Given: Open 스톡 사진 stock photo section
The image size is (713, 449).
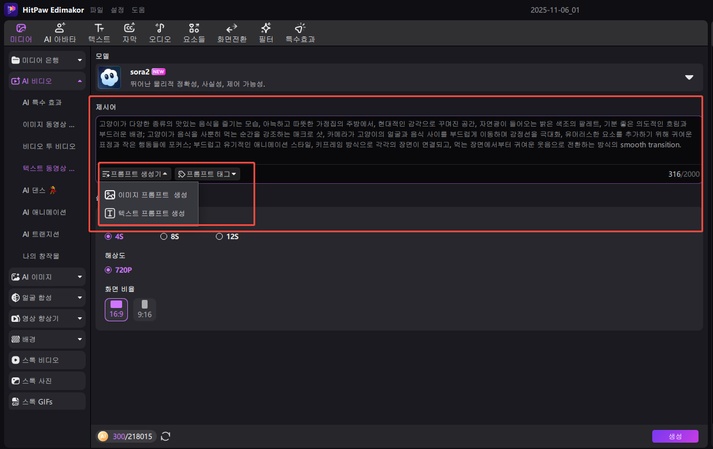Looking at the screenshot, I should pos(47,381).
